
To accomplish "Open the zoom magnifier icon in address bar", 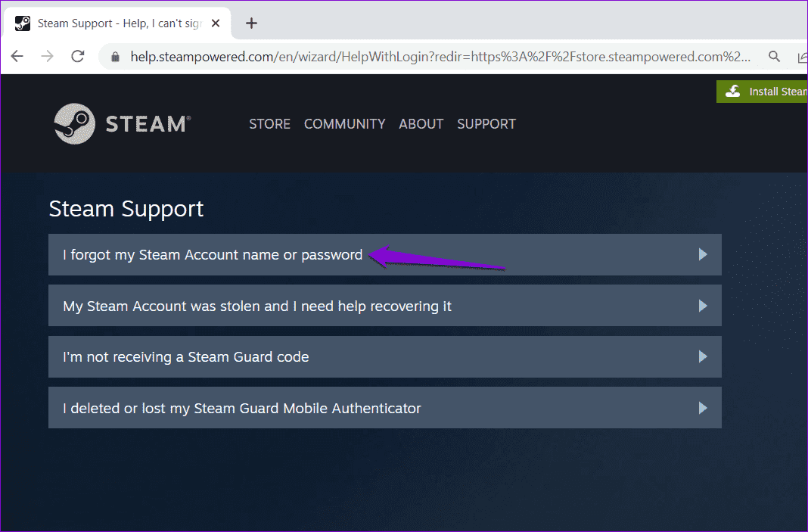I will point(774,56).
